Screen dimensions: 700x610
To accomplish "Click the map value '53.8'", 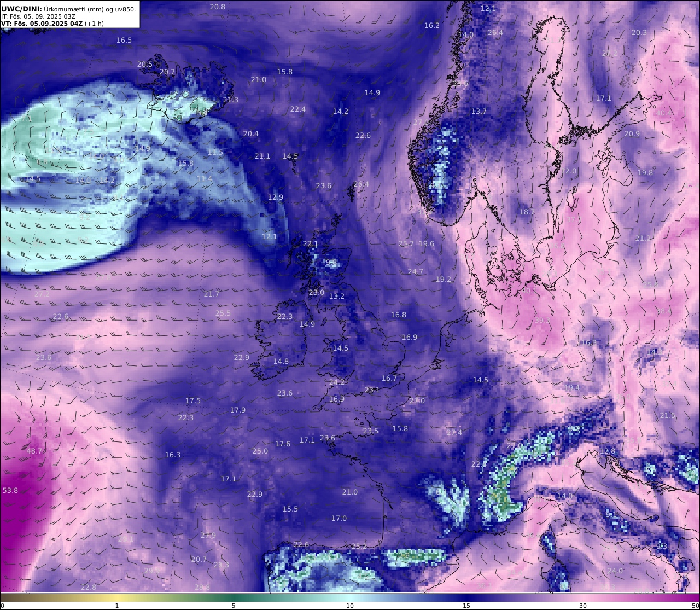I will 10,491.
